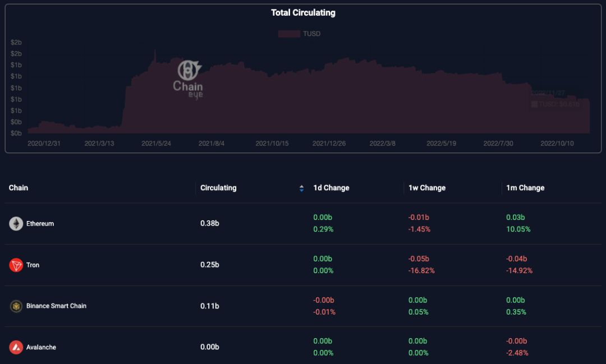Select Binance Smart Chain name text
Screen dimensions: 606x364
click(56, 306)
